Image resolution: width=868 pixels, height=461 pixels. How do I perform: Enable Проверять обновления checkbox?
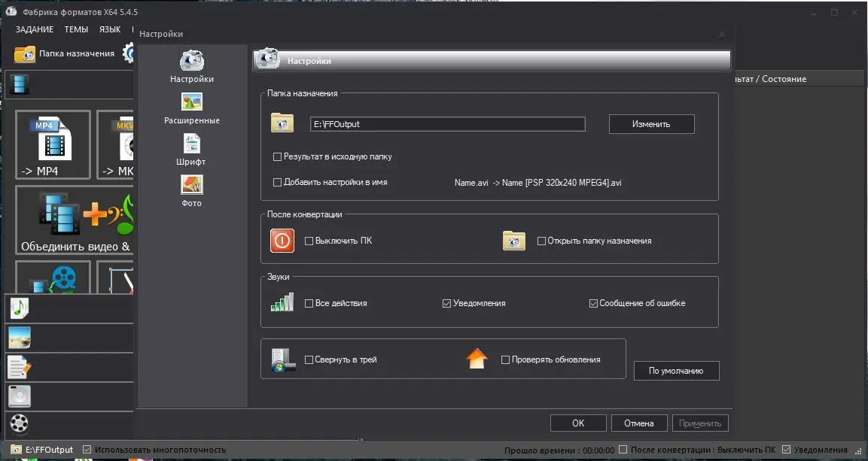tap(505, 359)
